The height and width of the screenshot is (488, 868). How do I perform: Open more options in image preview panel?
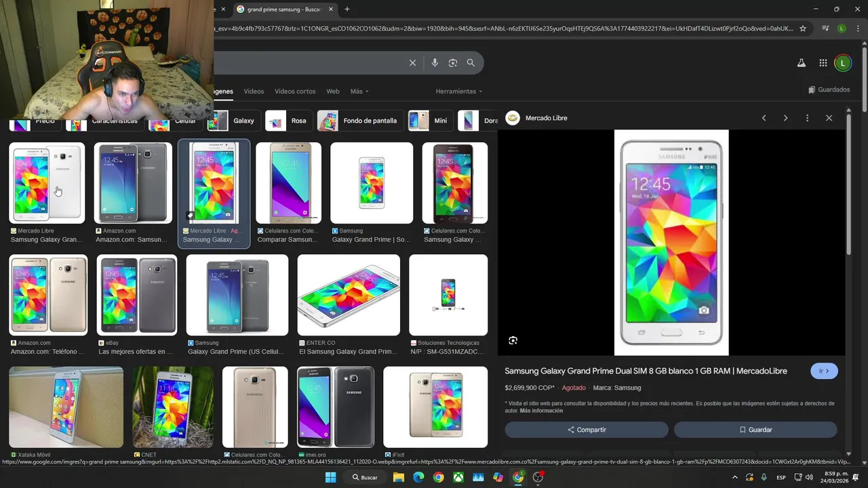[807, 118]
